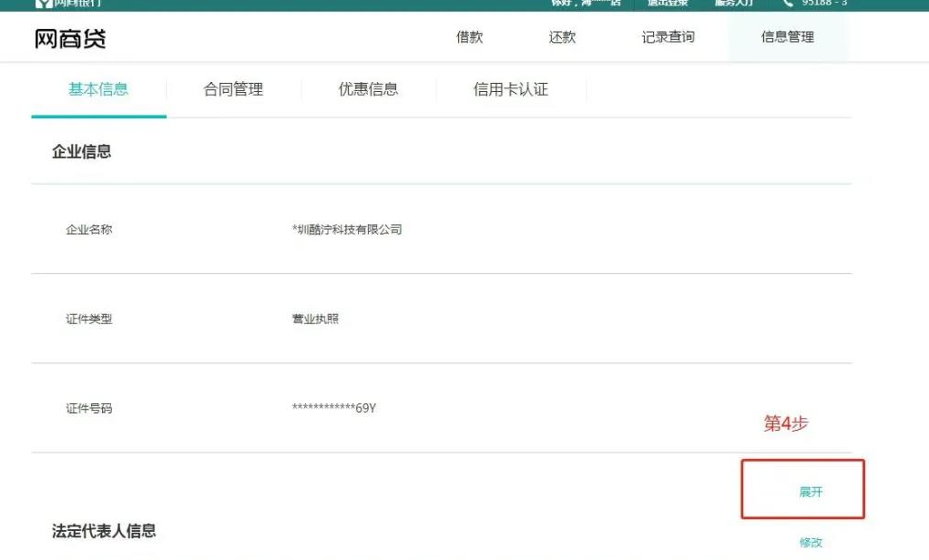Open the 借款 menu
This screenshot has height=560, width=929.
tap(469, 36)
